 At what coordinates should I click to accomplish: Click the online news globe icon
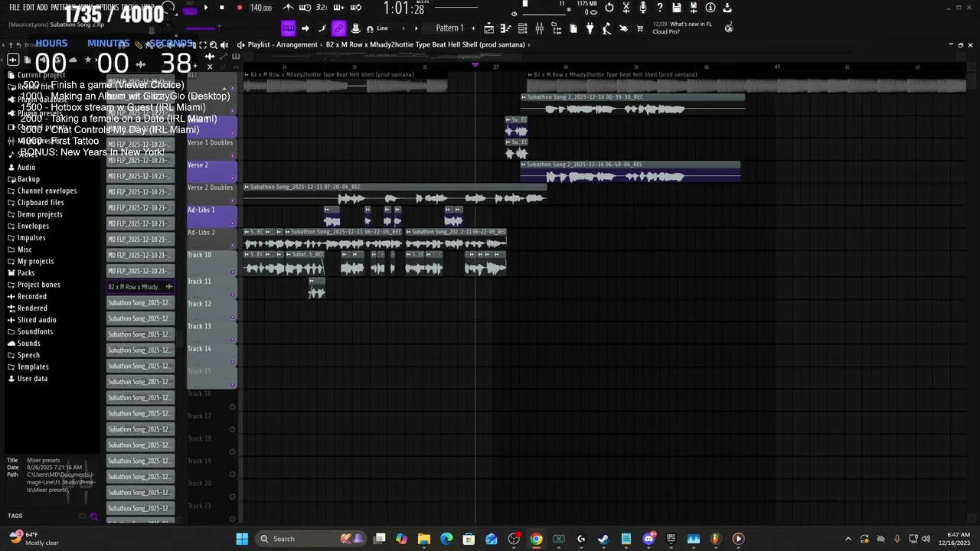(729, 28)
